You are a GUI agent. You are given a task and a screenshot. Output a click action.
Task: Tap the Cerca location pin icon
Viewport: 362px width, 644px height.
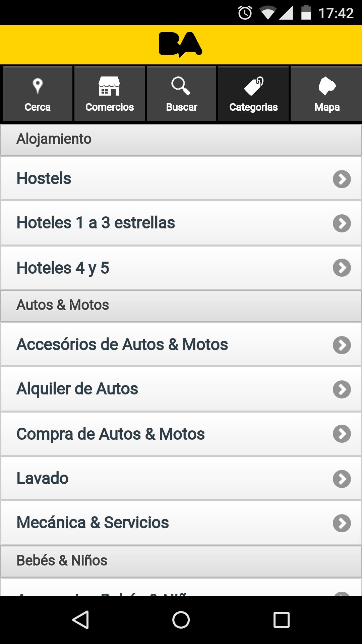coord(38,86)
